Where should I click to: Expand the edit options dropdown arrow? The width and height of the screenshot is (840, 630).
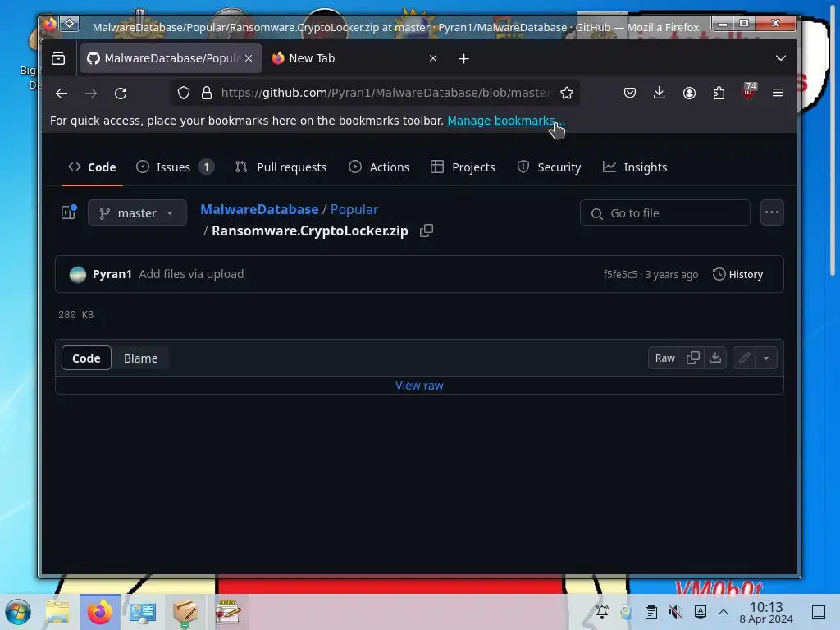pyautogui.click(x=767, y=358)
